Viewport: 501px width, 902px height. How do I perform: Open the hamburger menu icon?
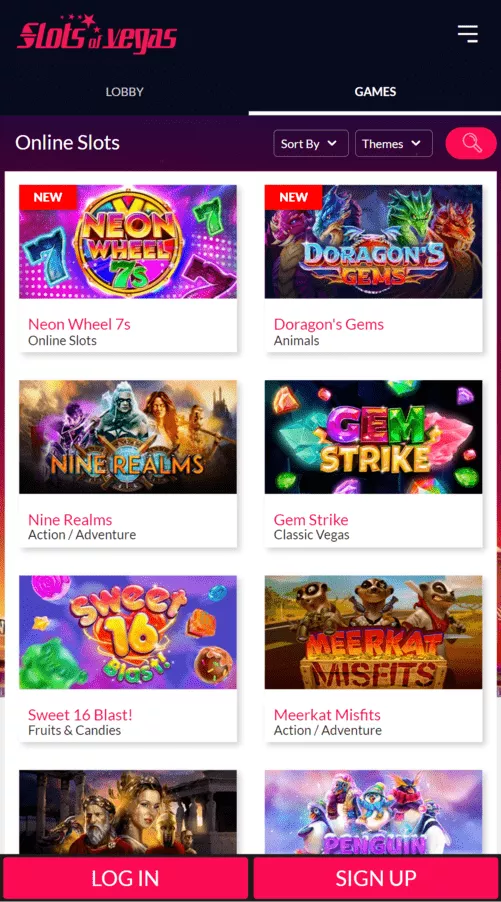coord(468,33)
